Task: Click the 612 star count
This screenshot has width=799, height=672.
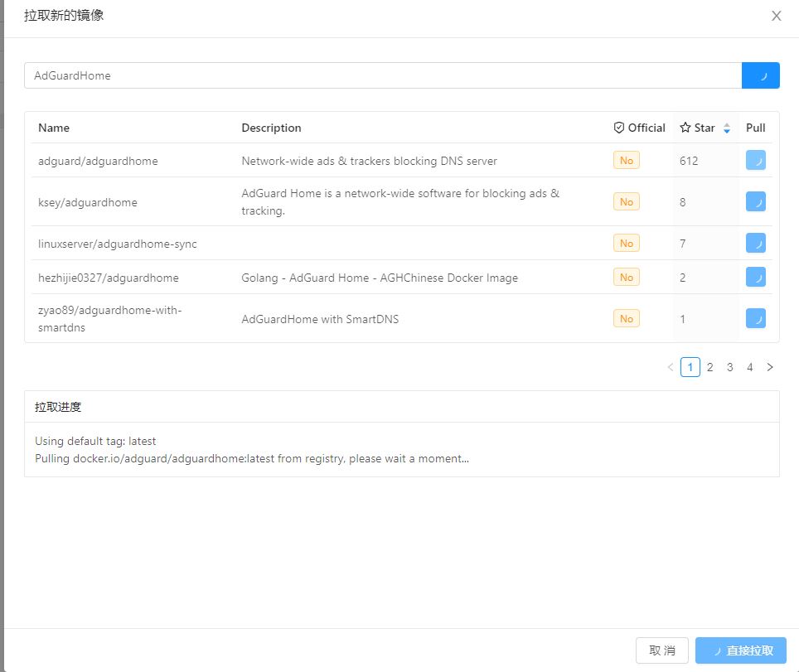Action: [689, 161]
